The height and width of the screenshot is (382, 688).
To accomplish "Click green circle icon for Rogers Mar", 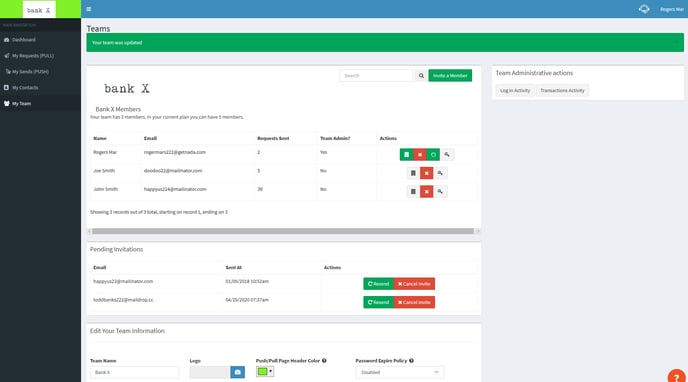I will coord(433,154).
